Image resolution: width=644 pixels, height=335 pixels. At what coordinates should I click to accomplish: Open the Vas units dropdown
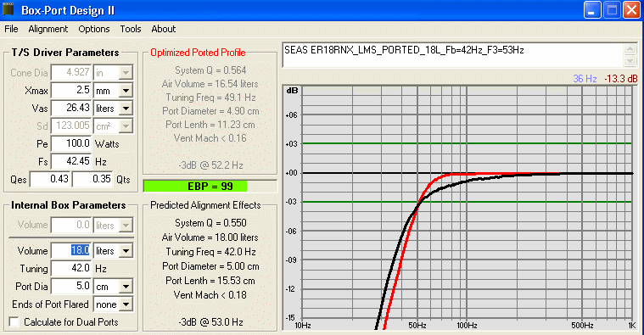126,109
